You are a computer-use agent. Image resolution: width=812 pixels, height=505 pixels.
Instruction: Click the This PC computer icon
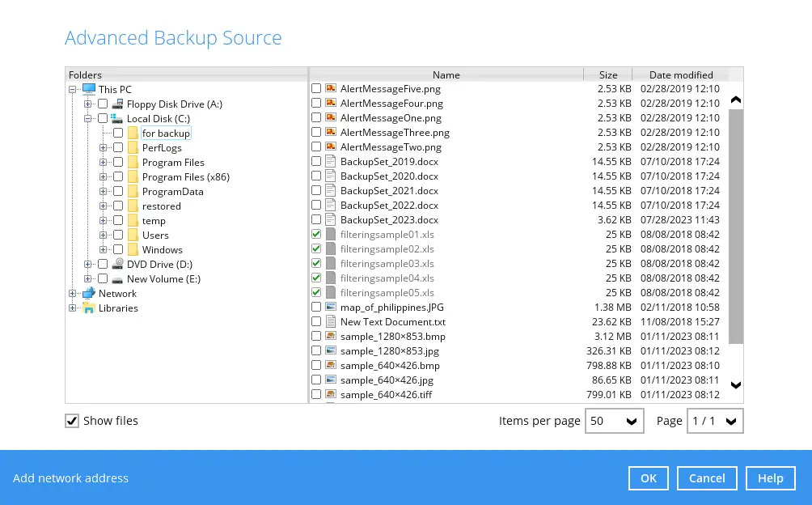click(89, 90)
